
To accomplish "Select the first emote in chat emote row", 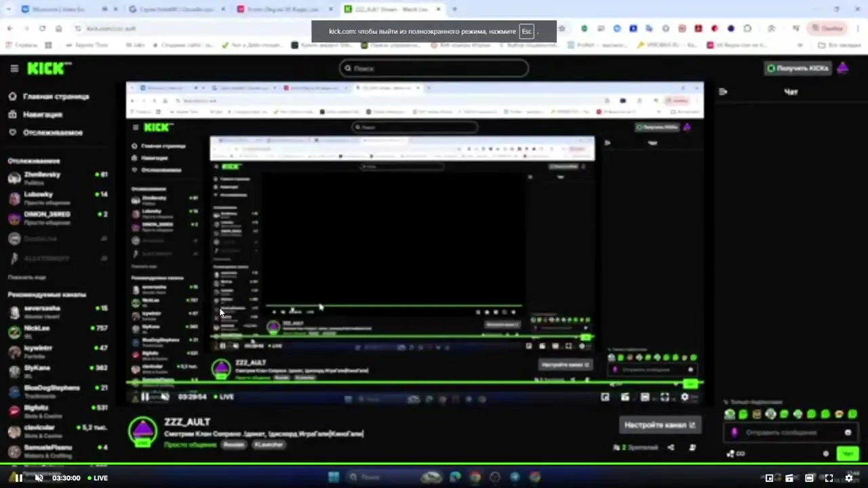I will pyautogui.click(x=730, y=414).
